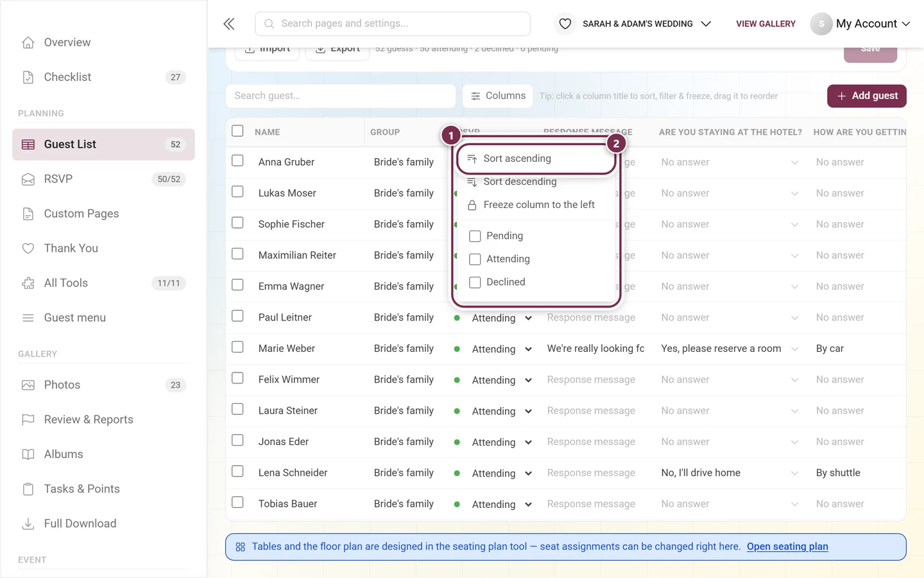The height and width of the screenshot is (578, 924).
Task: Click the Guest List table icon
Action: coord(28,144)
